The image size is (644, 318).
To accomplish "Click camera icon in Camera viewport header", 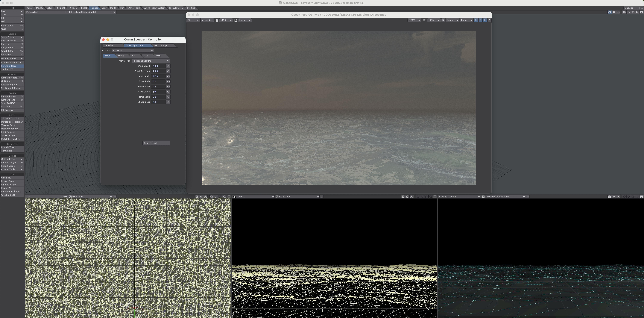I will 403,197.
